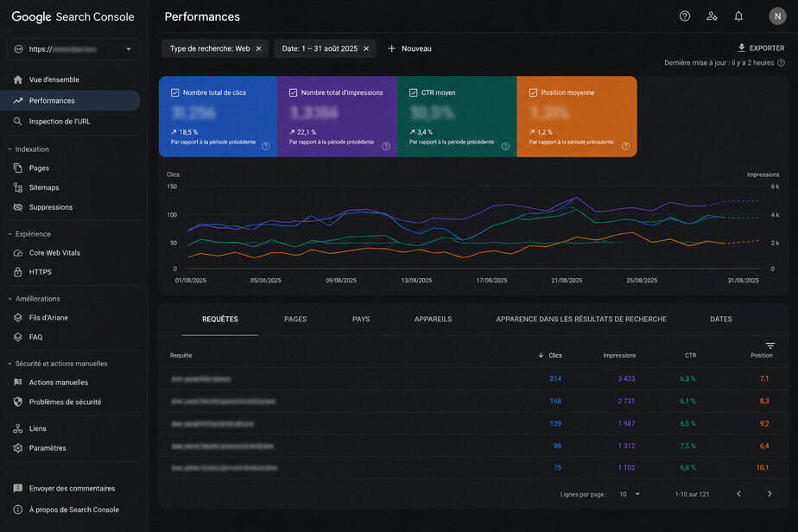Click help icon on Position moyenne card
This screenshot has width=798, height=532.
(625, 146)
